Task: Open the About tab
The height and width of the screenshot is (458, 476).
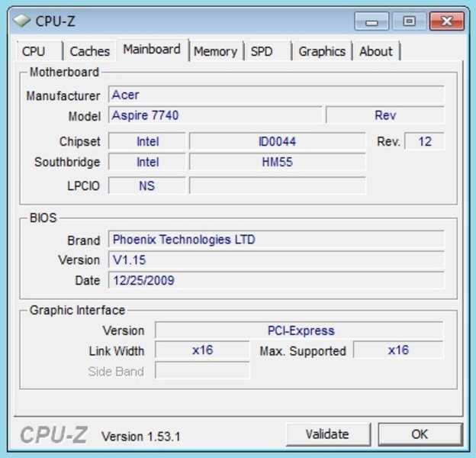Action: tap(376, 51)
